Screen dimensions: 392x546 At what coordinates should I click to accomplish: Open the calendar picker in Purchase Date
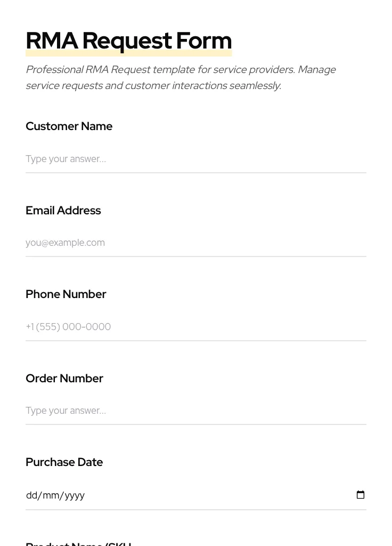(x=361, y=495)
